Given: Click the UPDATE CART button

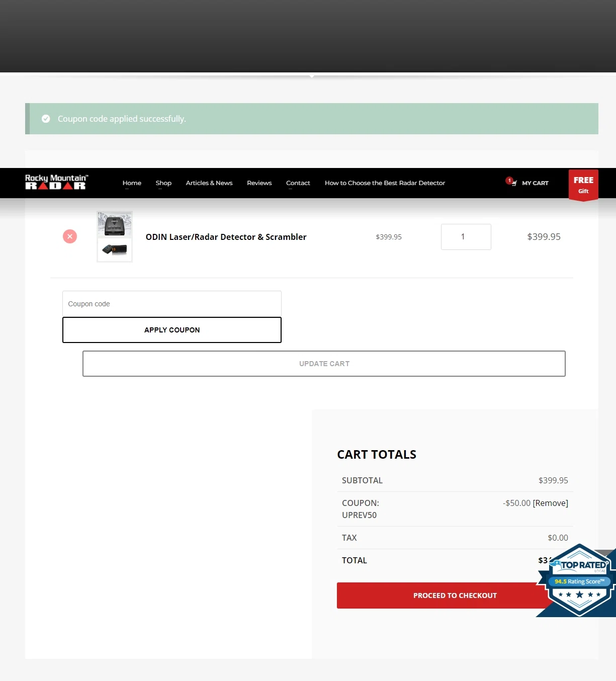Looking at the screenshot, I should [324, 364].
